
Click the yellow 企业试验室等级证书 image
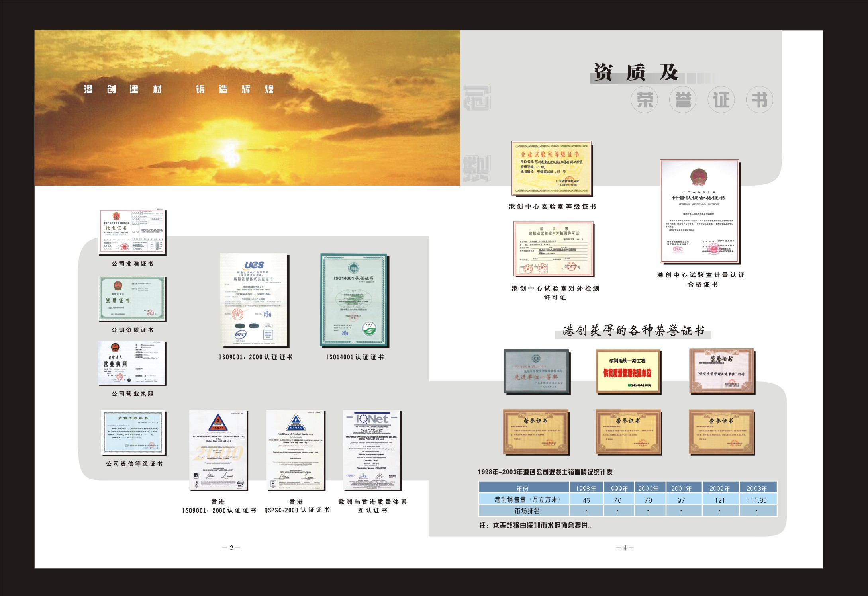pyautogui.click(x=552, y=168)
